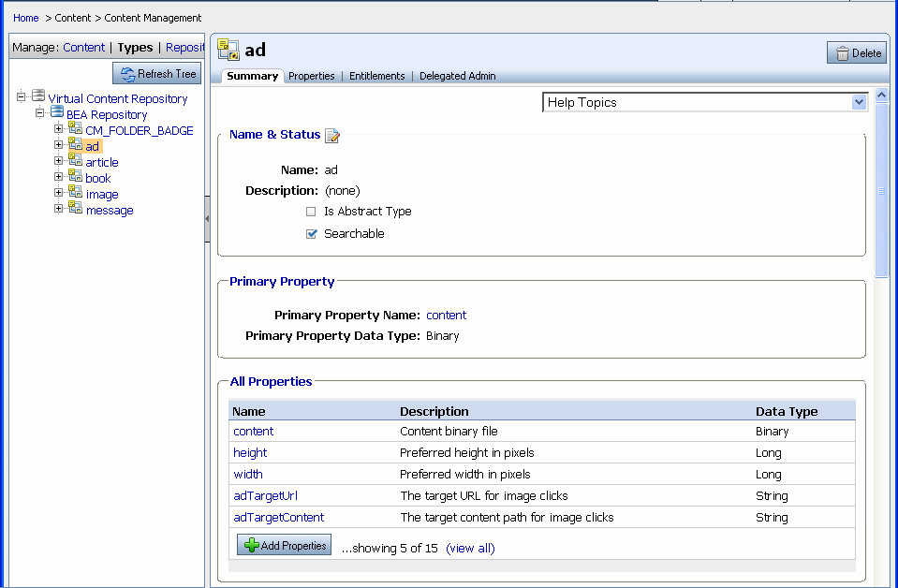Click the 'showing 5 of 15' text
Screen dimensions: 898x588
click(x=390, y=549)
